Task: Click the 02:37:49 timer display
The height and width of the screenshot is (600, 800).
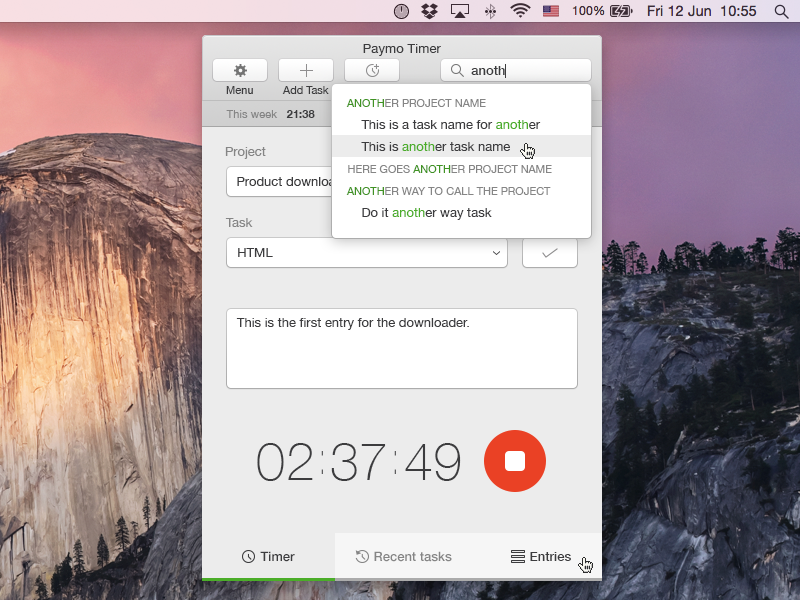Action: (359, 462)
